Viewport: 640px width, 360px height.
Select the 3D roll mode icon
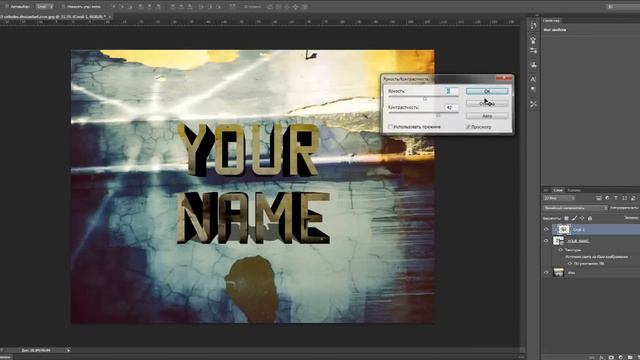278,7
